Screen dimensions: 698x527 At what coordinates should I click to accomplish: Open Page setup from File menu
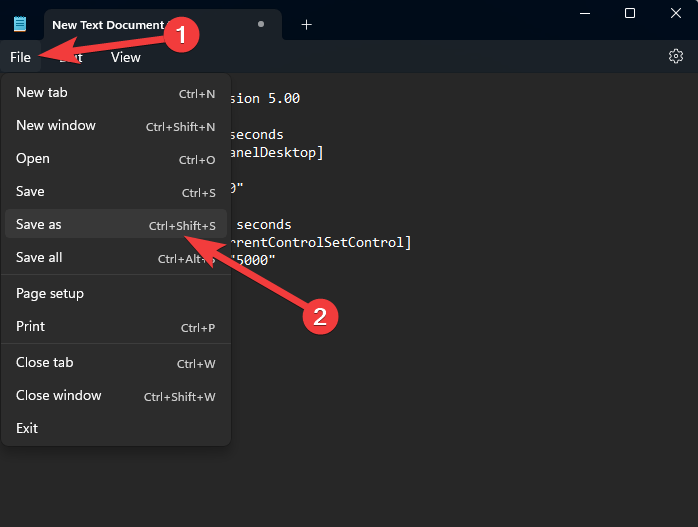50,294
